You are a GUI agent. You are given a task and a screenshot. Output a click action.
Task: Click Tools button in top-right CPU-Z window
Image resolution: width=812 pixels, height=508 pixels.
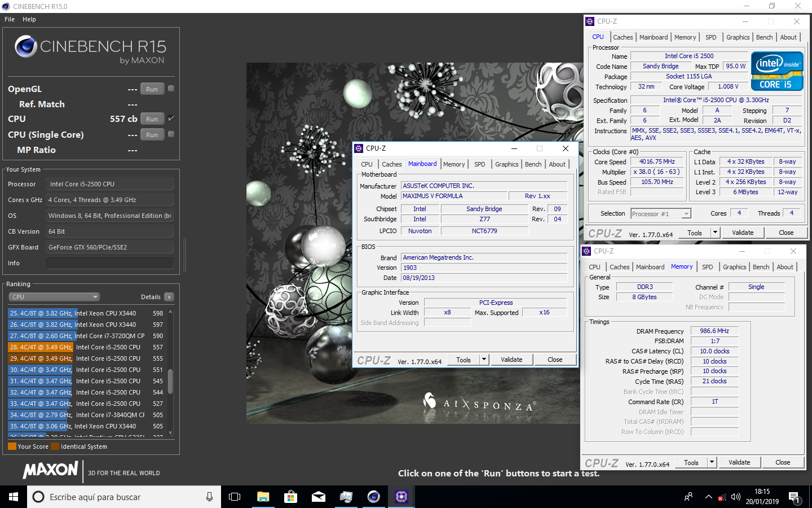695,233
